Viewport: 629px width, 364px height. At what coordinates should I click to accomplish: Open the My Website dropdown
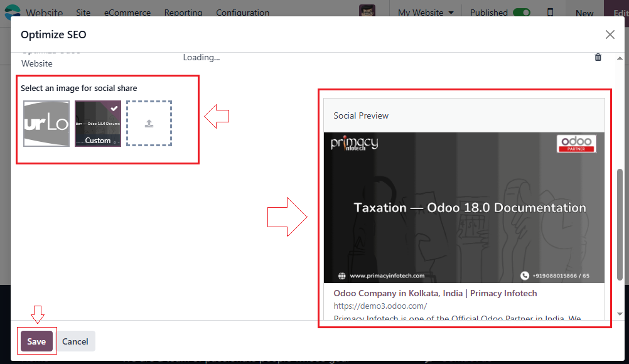426,12
